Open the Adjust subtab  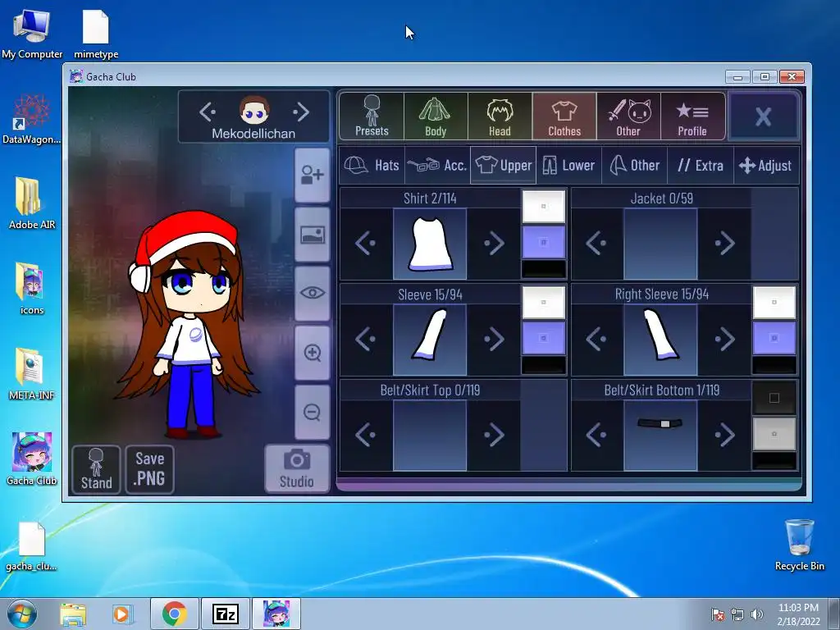(766, 165)
